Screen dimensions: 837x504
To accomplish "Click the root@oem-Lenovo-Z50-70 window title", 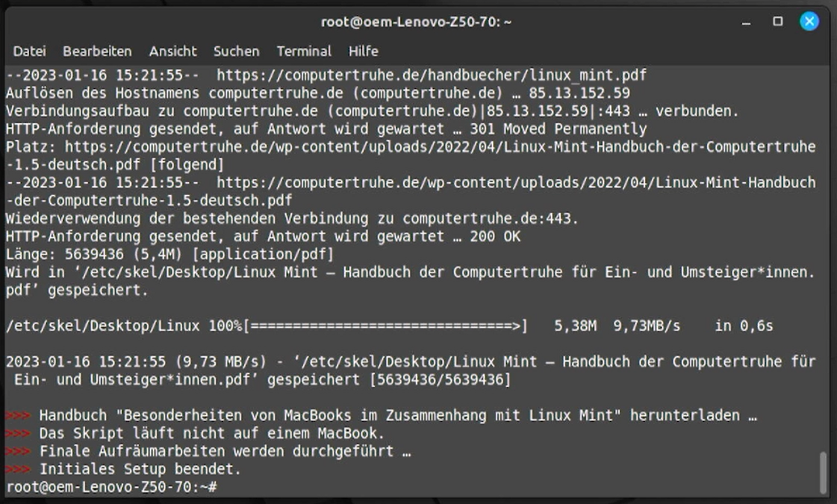I will pyautogui.click(x=416, y=22).
